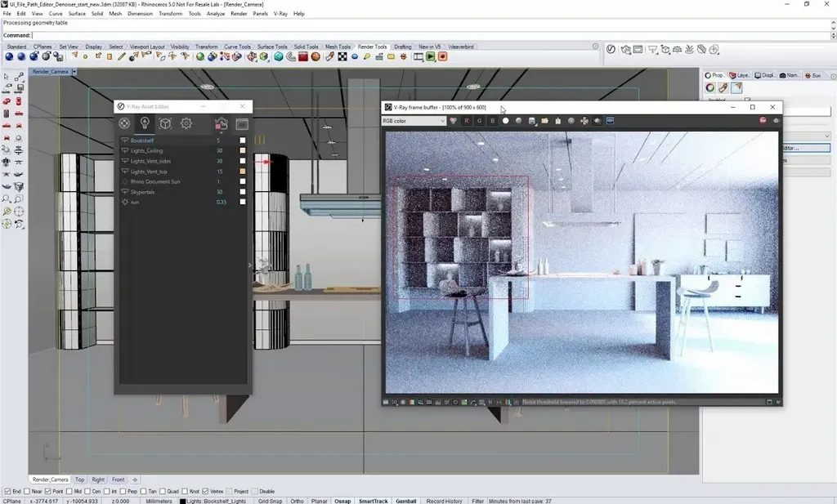Click Record History in status bar

(444, 501)
